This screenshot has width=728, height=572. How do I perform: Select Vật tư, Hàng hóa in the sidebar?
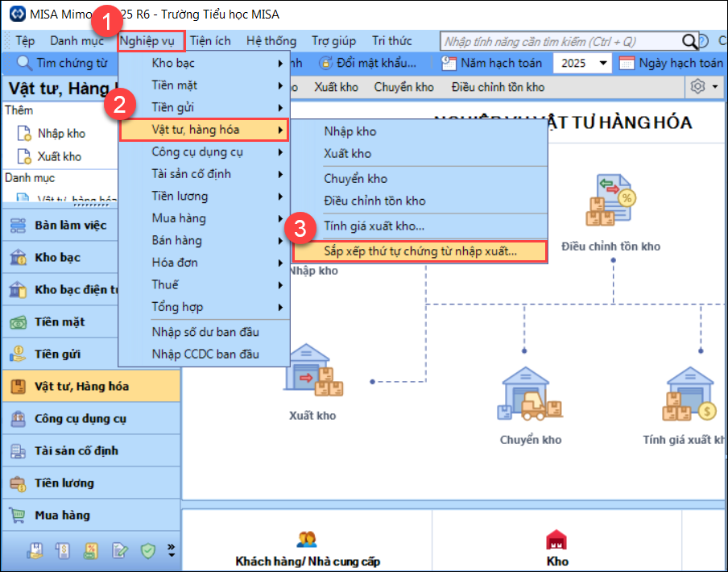(x=91, y=386)
